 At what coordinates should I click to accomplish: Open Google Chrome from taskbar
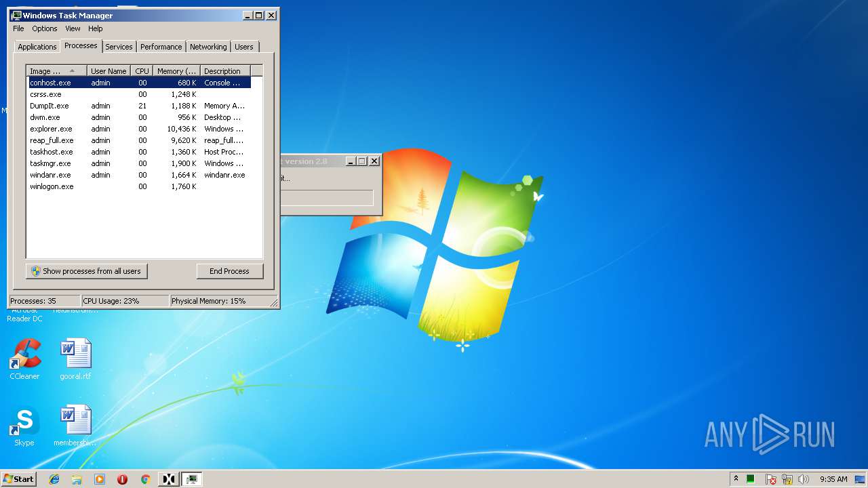145,479
